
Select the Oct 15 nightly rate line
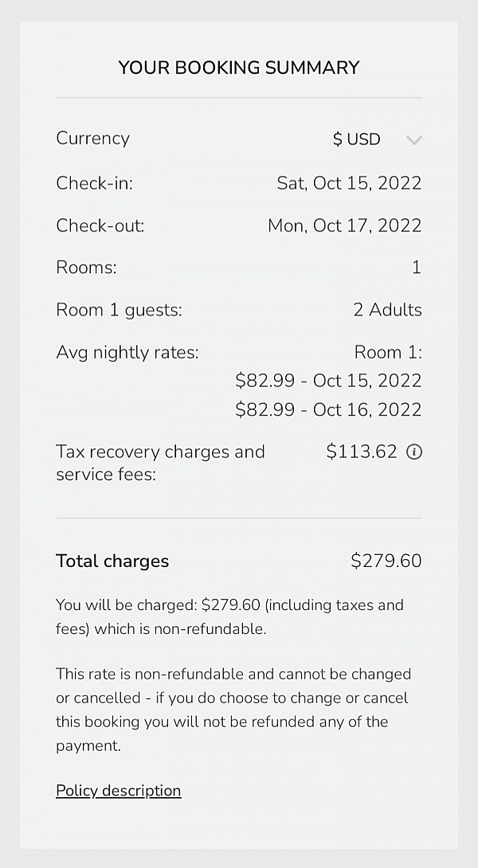(x=329, y=381)
